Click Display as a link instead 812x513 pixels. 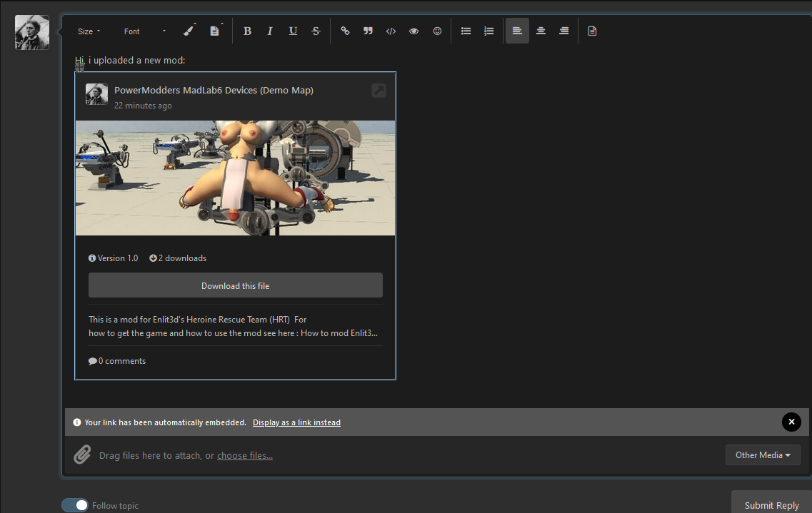pyautogui.click(x=296, y=422)
